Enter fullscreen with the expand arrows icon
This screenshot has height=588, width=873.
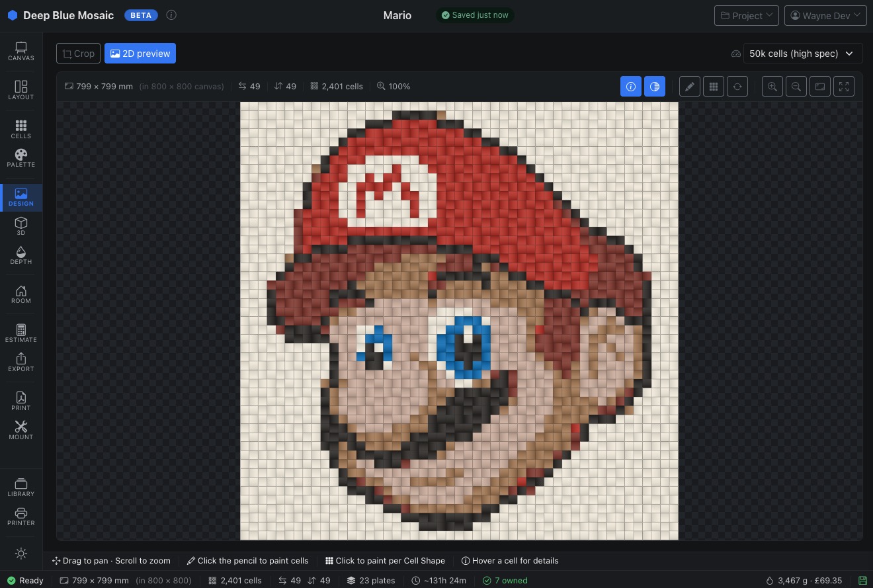(844, 87)
